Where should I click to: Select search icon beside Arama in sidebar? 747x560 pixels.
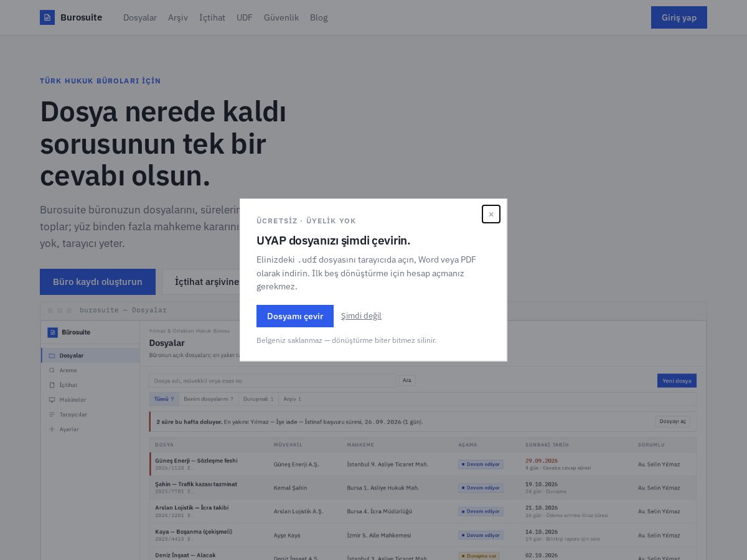pos(52,370)
